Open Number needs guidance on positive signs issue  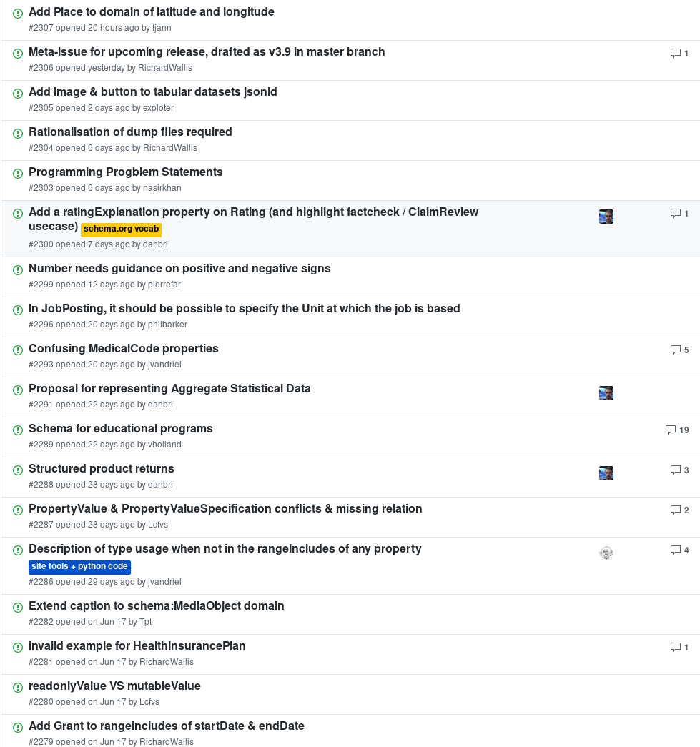click(179, 269)
